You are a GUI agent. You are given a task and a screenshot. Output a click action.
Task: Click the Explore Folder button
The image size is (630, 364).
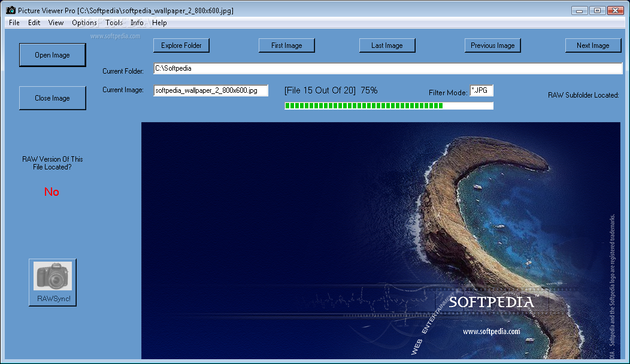[181, 45]
